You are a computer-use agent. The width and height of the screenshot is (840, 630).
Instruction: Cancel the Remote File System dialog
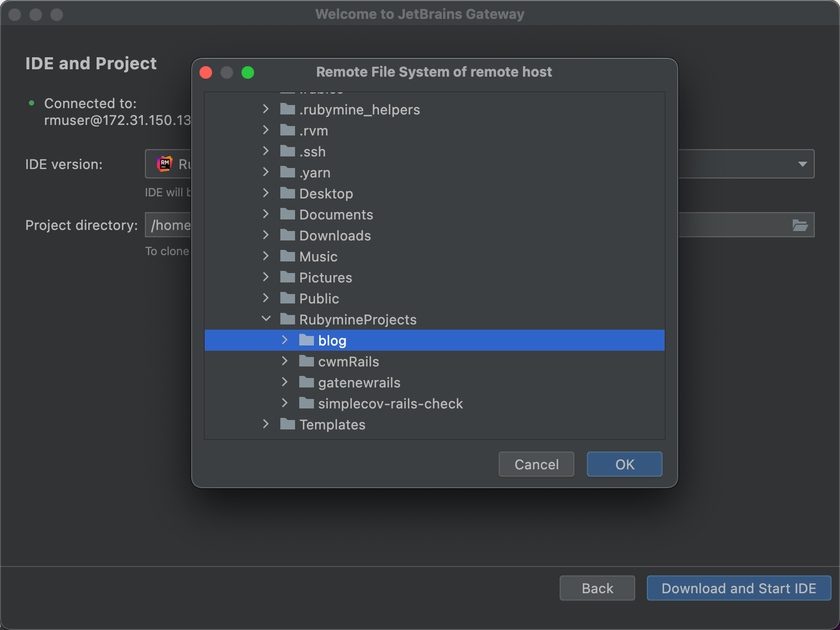[x=536, y=464]
